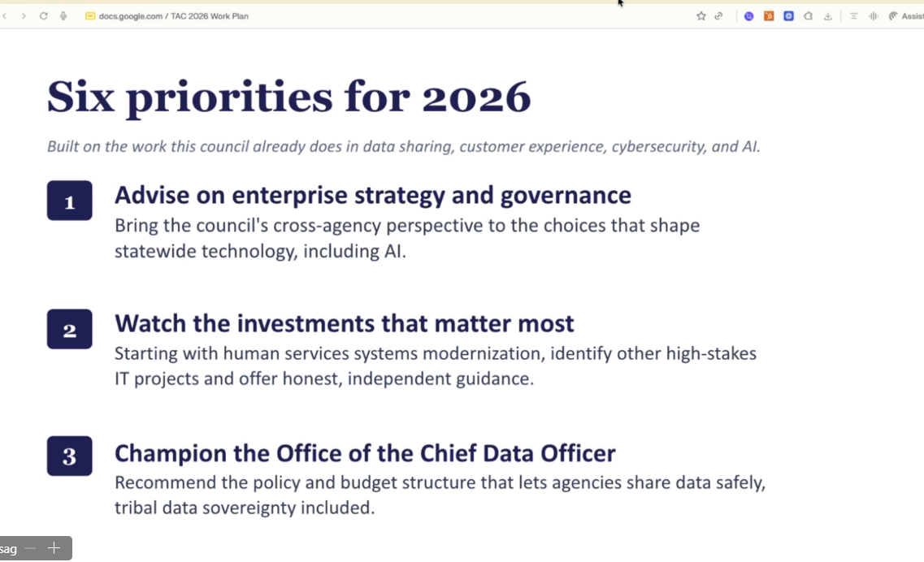This screenshot has height=562, width=924.
Task: Show downloads with the download icon
Action: tap(828, 16)
